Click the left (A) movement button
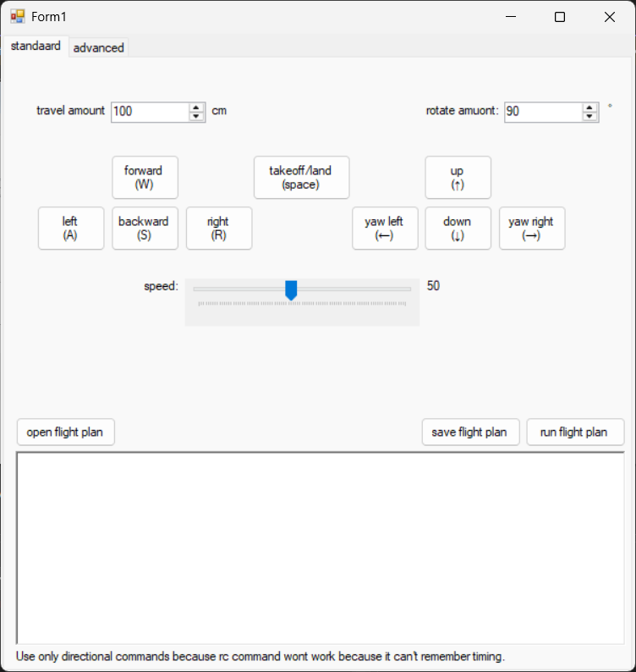The image size is (636, 672). (70, 229)
